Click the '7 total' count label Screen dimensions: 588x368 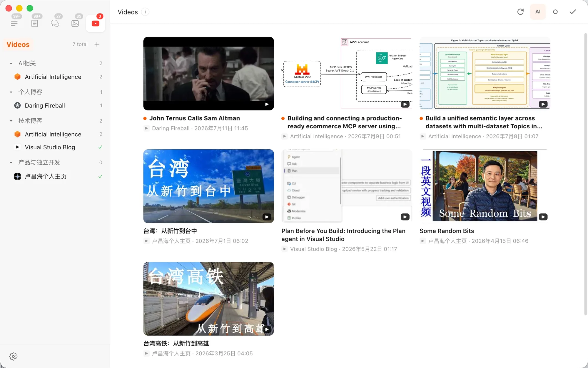point(80,44)
